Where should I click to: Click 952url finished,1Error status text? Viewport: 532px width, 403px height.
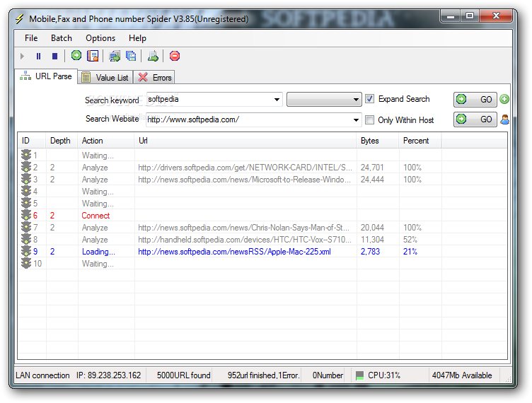click(x=263, y=375)
